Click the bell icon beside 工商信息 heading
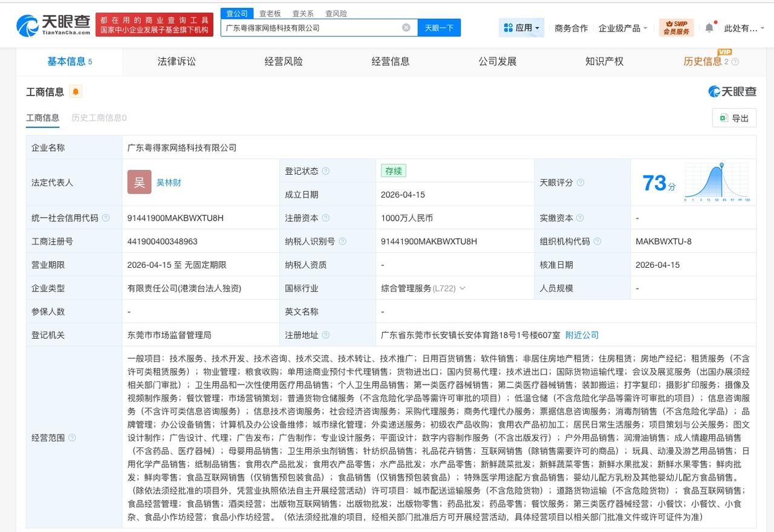The width and height of the screenshot is (774, 532). [76, 92]
